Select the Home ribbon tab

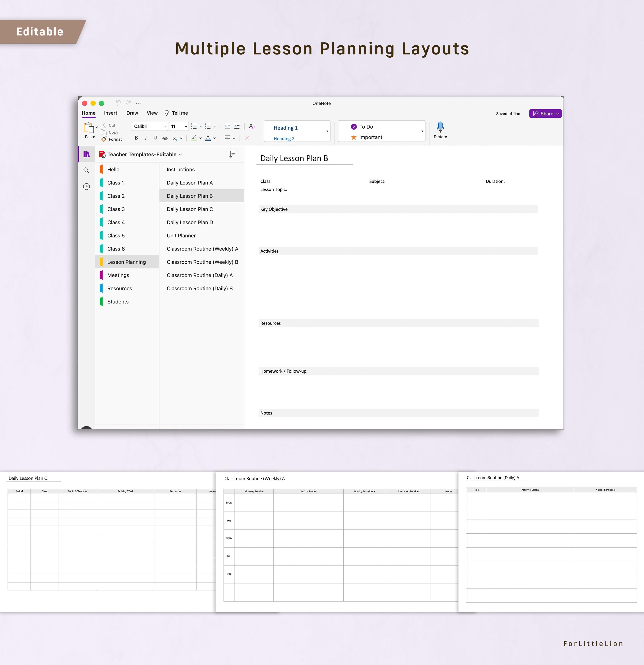click(x=89, y=113)
